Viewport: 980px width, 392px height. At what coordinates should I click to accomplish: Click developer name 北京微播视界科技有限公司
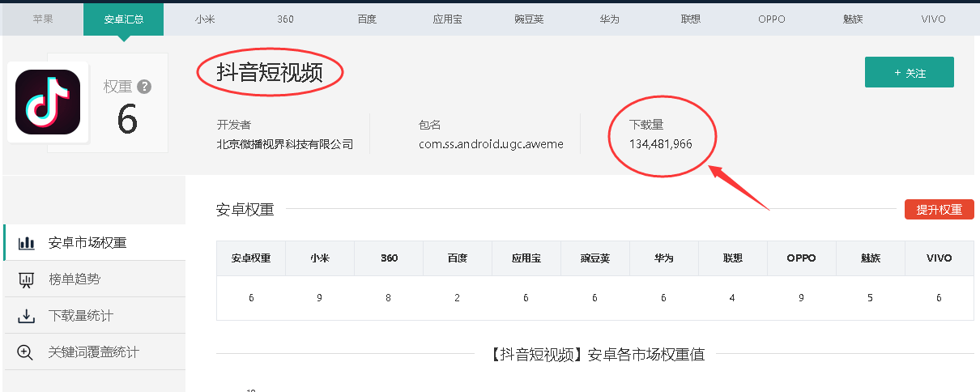pyautogui.click(x=285, y=144)
